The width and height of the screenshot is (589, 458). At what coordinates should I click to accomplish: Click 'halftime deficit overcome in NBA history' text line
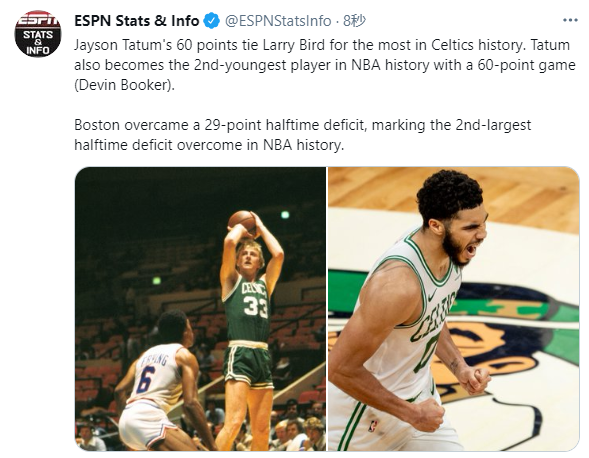coord(209,145)
